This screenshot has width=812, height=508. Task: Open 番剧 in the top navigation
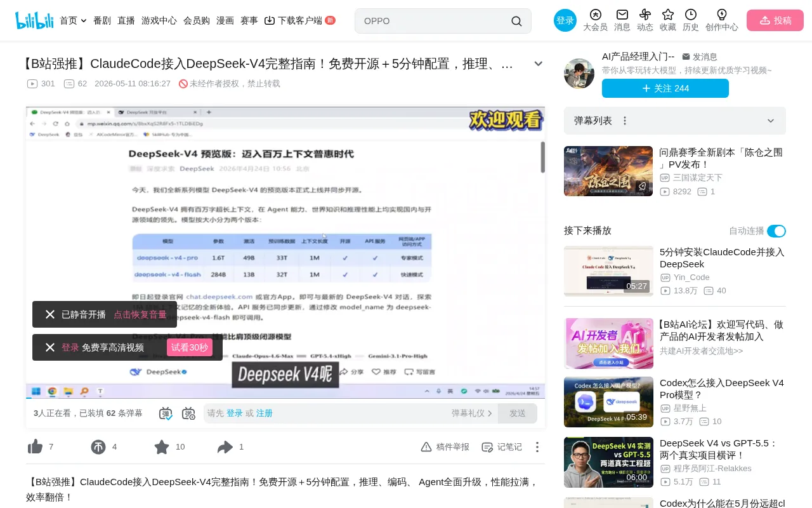[102, 20]
